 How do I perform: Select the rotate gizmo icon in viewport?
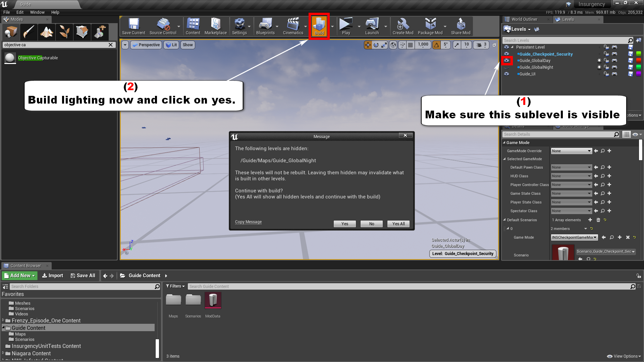tap(376, 45)
